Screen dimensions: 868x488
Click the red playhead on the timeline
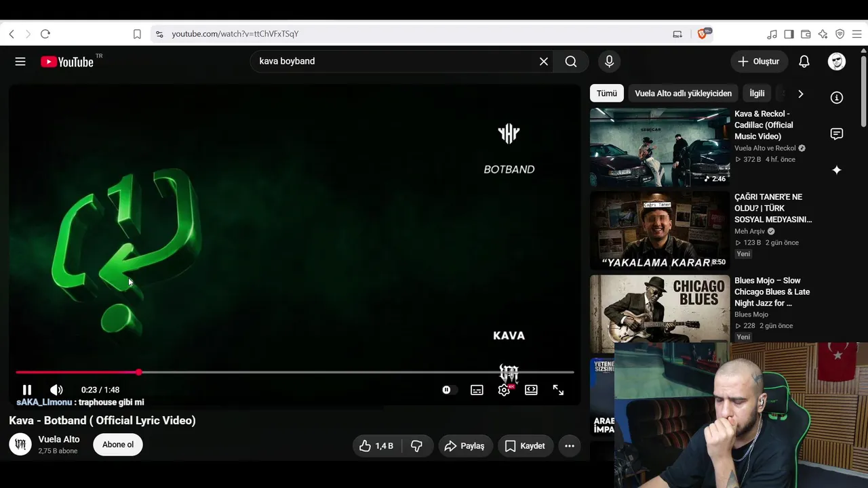coord(138,372)
